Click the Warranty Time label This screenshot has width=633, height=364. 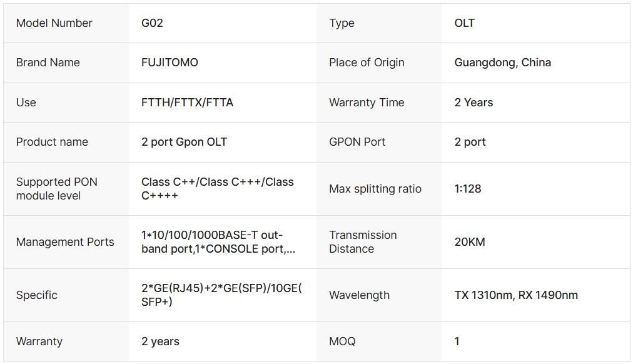367,103
